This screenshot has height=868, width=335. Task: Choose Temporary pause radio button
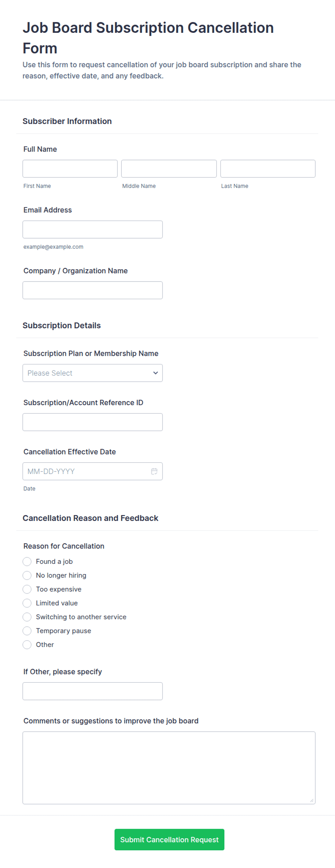(27, 630)
